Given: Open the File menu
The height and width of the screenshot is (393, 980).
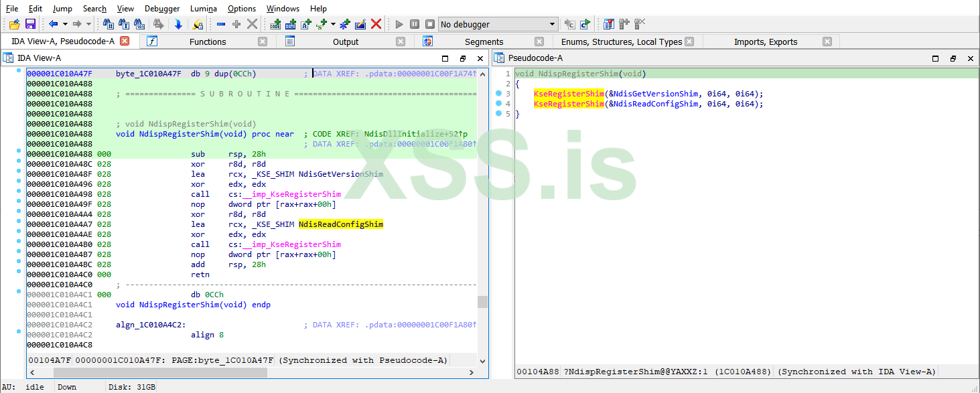Looking at the screenshot, I should pos(12,8).
